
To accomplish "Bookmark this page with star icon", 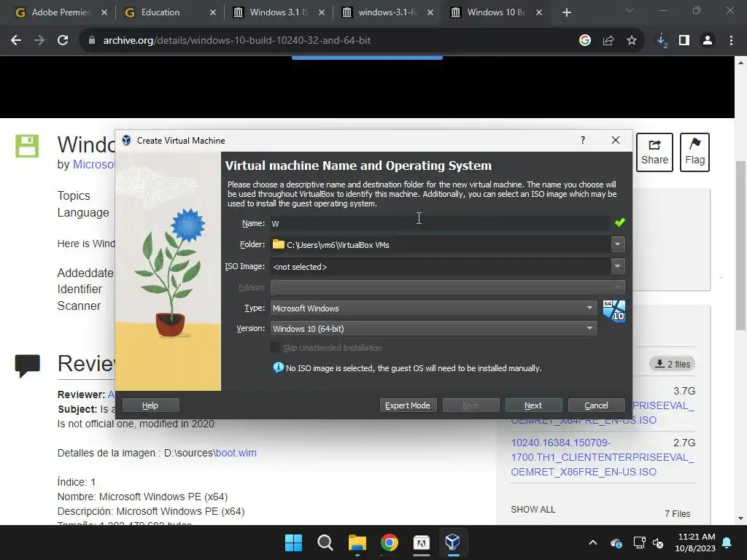I will [x=632, y=41].
